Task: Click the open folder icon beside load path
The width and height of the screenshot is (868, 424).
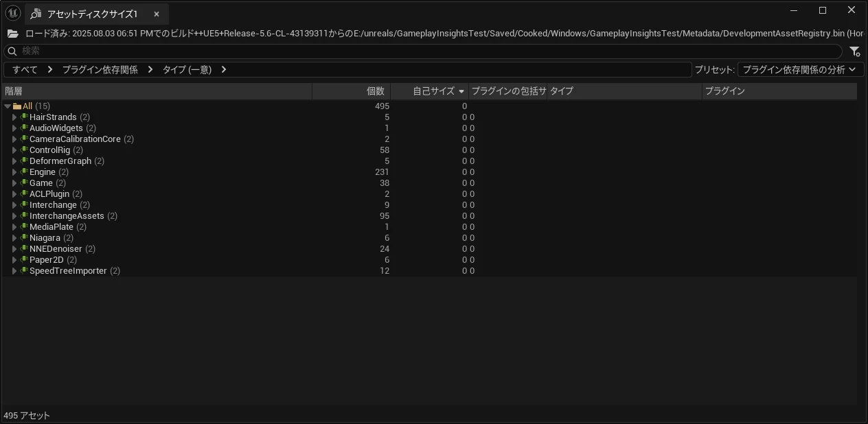Action: 12,33
